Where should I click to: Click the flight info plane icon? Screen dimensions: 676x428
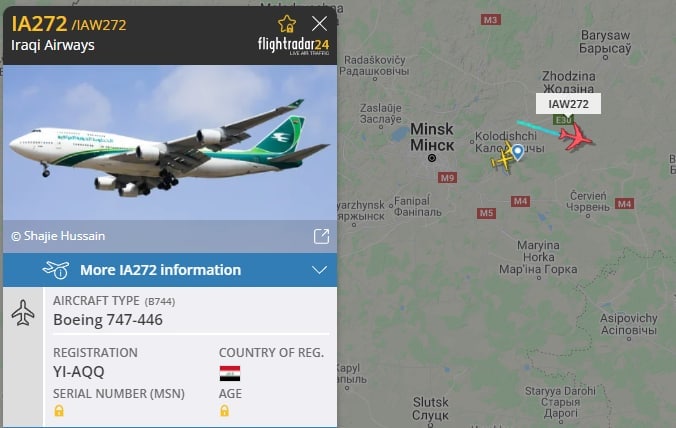pos(56,270)
